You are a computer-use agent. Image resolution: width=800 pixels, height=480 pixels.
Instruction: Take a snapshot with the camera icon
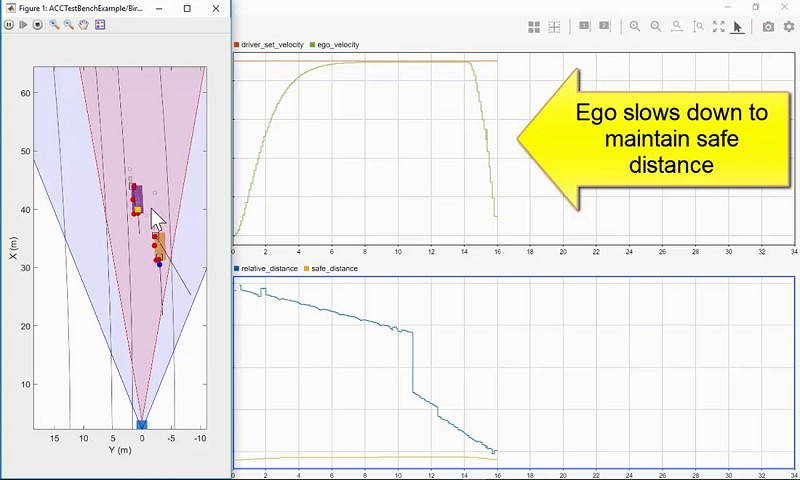(768, 27)
